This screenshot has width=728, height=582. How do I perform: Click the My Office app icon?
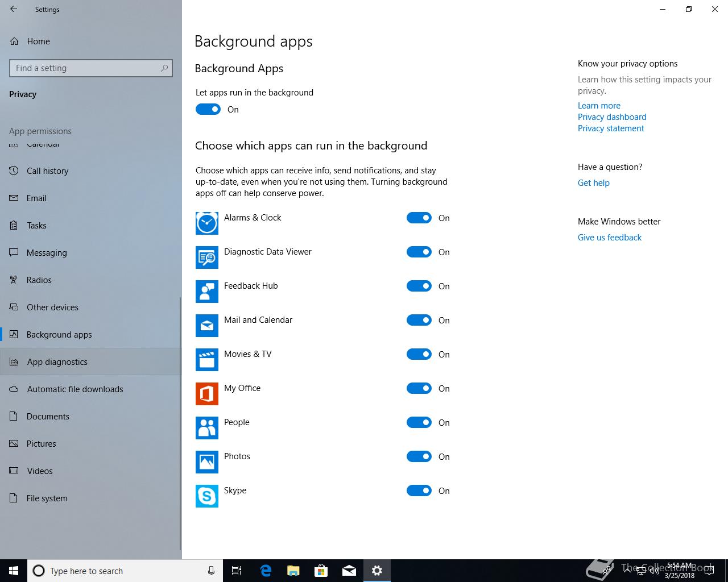pos(207,394)
